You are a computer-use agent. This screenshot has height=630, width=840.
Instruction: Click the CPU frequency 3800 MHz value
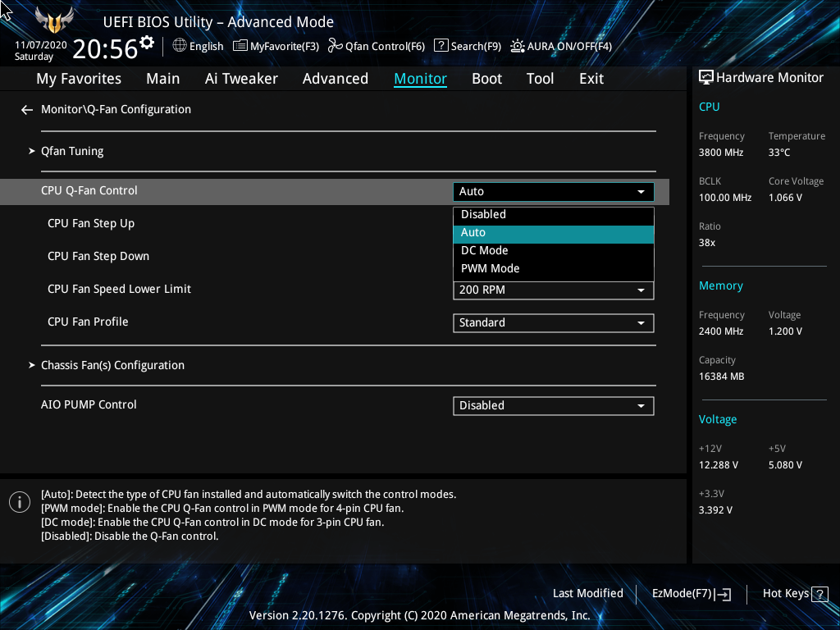click(721, 153)
